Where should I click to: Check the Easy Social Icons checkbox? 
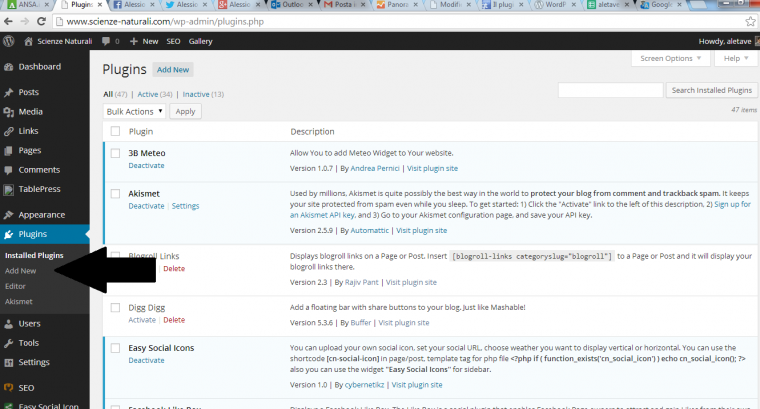tap(115, 348)
